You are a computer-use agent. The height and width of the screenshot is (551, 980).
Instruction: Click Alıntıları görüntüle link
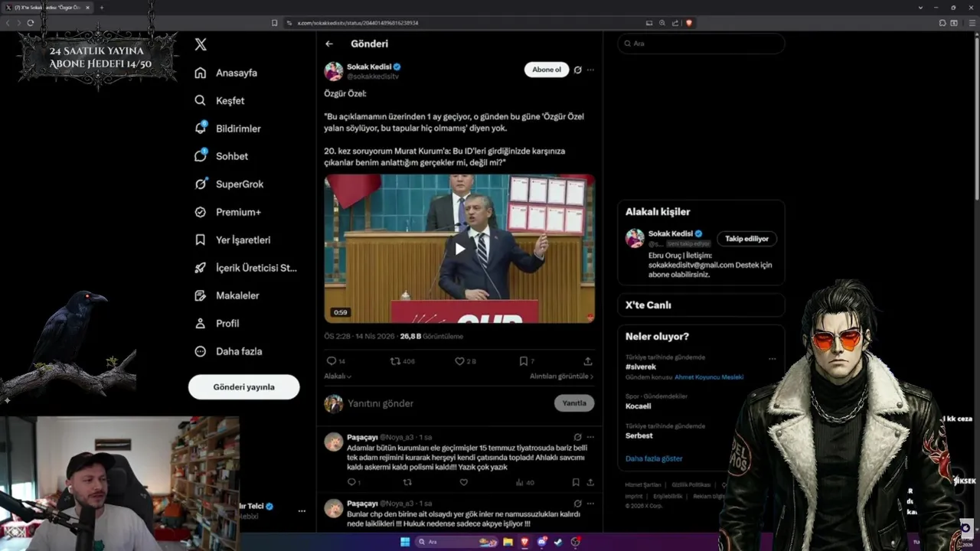(561, 377)
